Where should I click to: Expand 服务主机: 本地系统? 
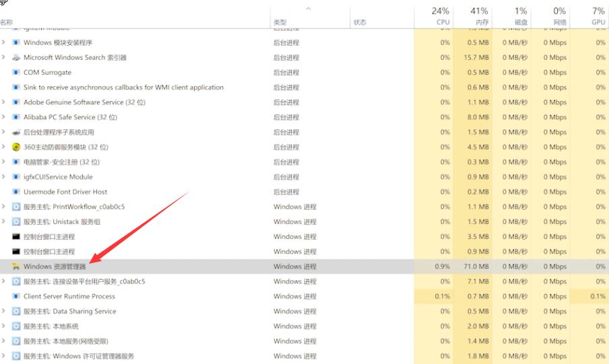point(3,326)
